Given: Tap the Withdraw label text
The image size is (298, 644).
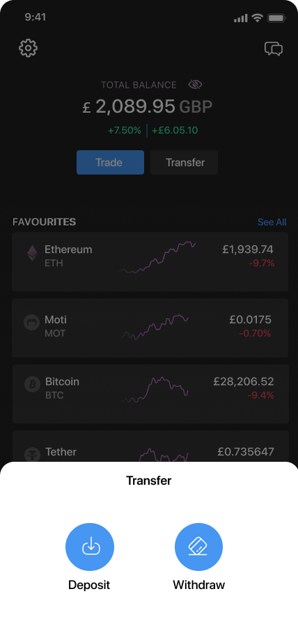Looking at the screenshot, I should point(199,585).
